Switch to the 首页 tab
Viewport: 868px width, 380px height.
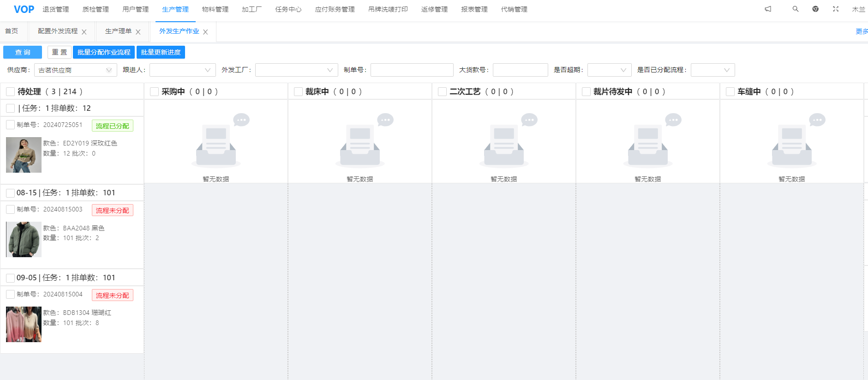[12, 31]
